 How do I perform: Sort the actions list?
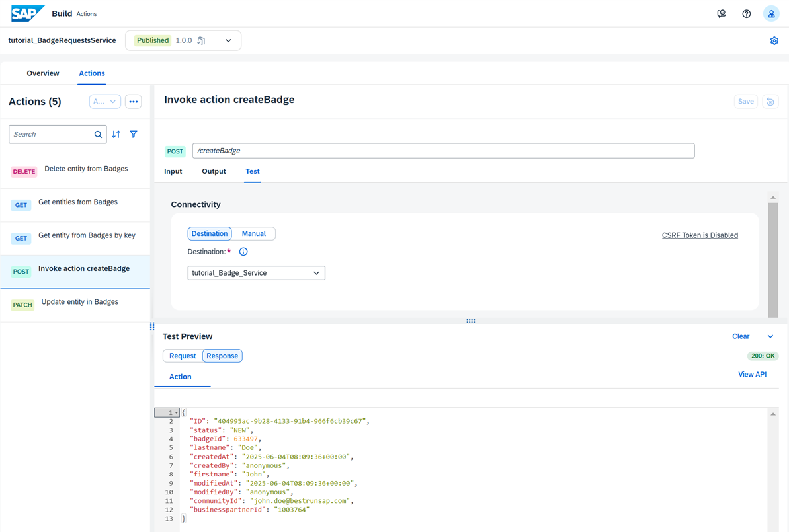point(116,134)
